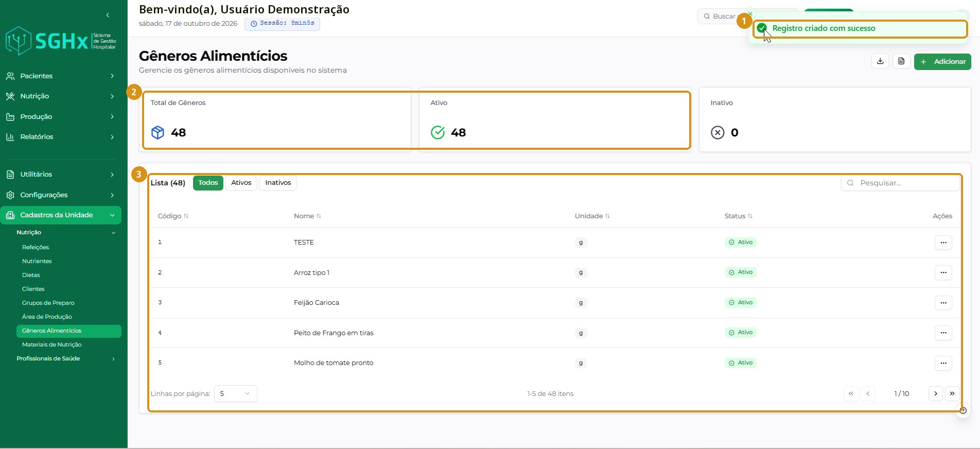Sort table by Nome column
980x449 pixels.
point(308,216)
